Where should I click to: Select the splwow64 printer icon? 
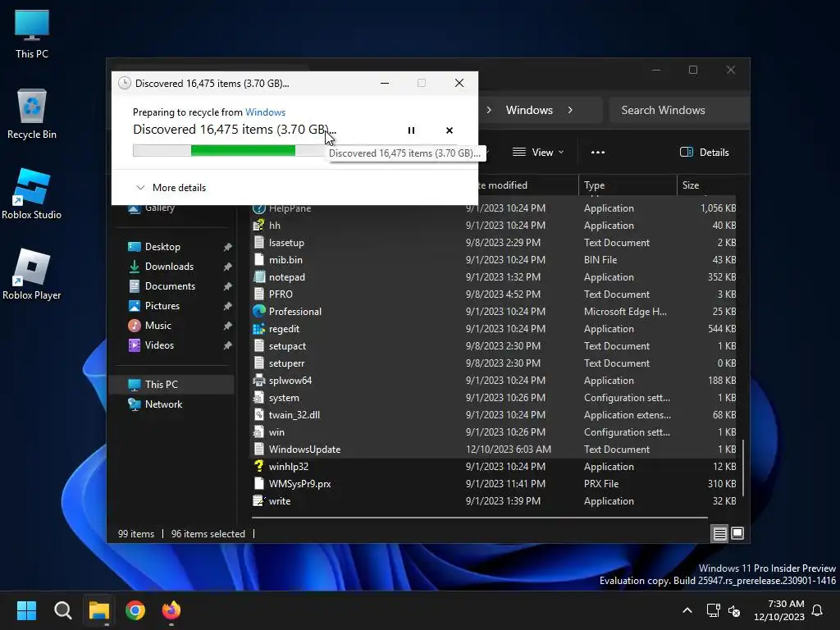(258, 381)
